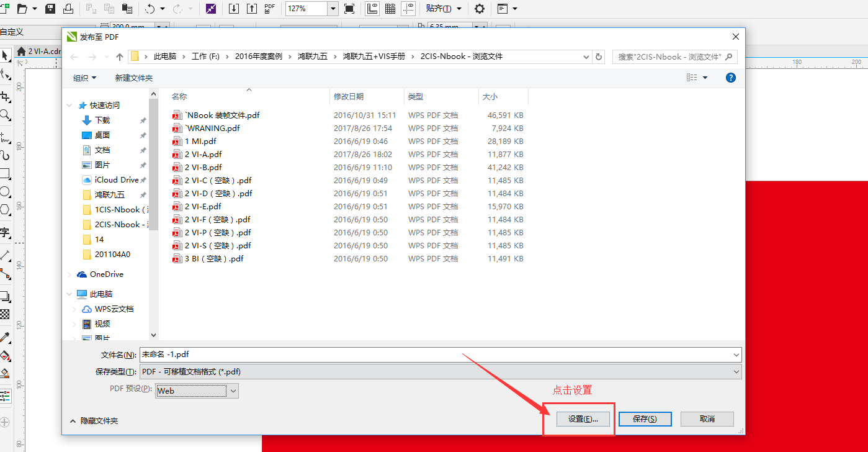Screen dimensions: 868x452
Task: Toggle the show rulers button
Action: point(372,9)
